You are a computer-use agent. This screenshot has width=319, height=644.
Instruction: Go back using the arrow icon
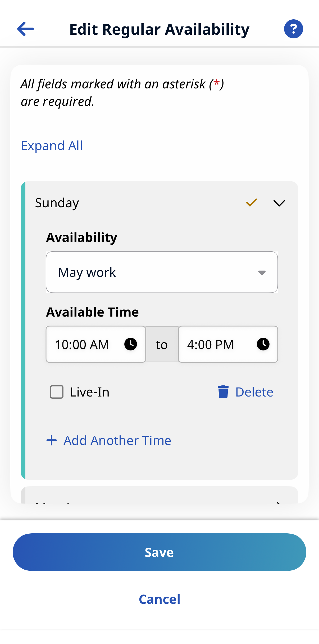click(x=25, y=29)
